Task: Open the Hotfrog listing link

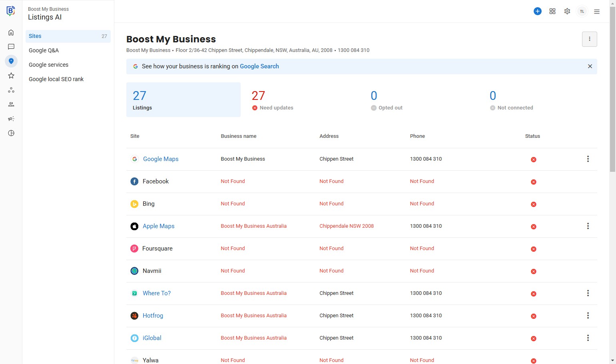Action: (153, 316)
